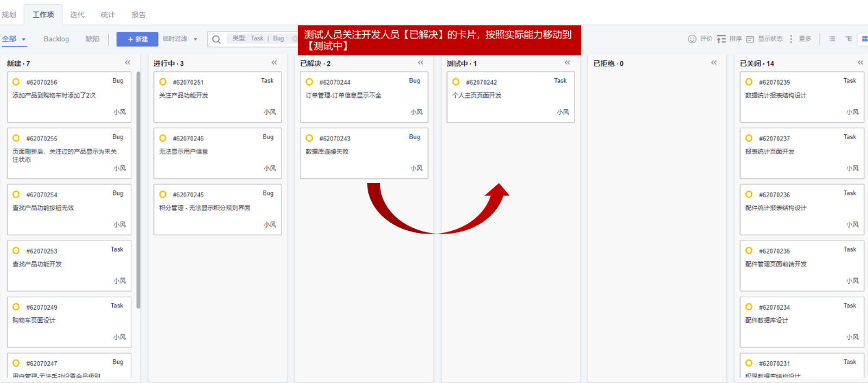
Task: Switch to tree view icon
Action: tap(848, 39)
